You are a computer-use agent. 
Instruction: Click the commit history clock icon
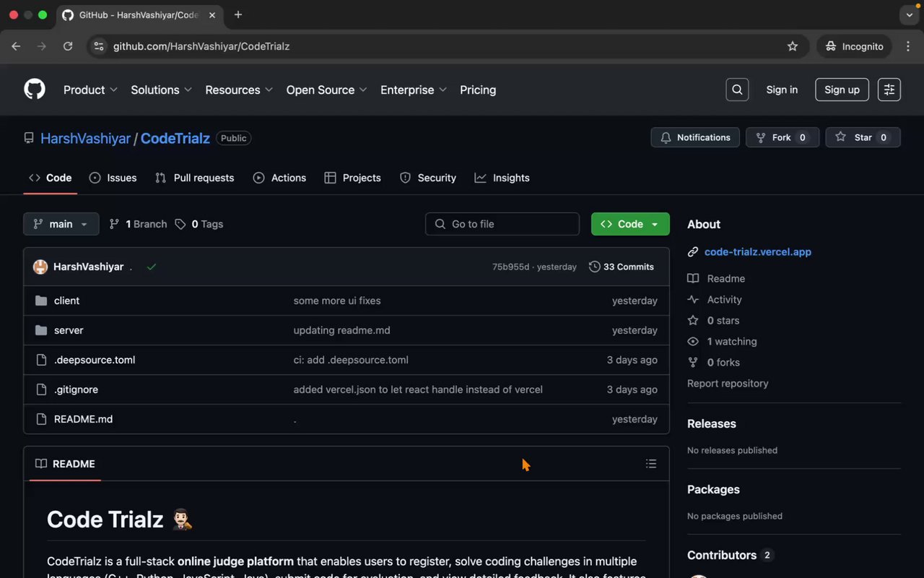595,267
